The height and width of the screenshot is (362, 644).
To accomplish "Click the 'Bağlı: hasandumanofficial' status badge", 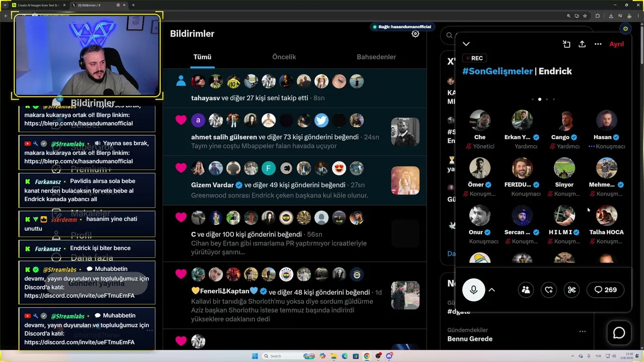I will (401, 27).
